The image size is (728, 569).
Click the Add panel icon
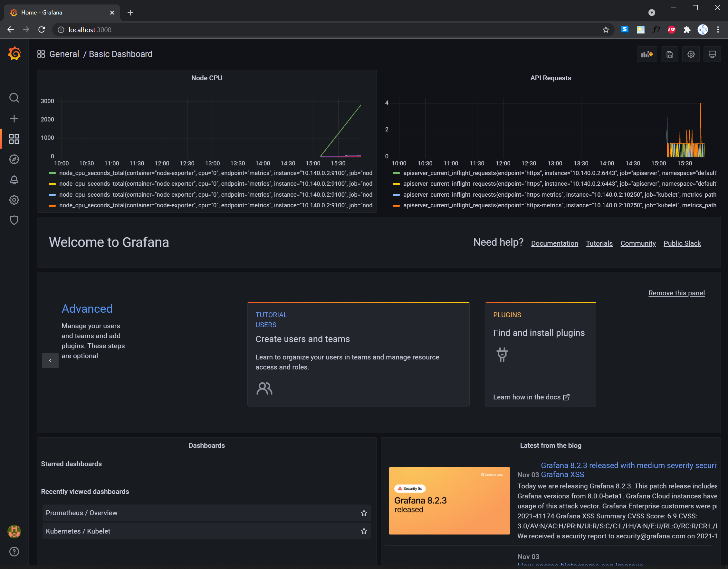[x=647, y=54]
